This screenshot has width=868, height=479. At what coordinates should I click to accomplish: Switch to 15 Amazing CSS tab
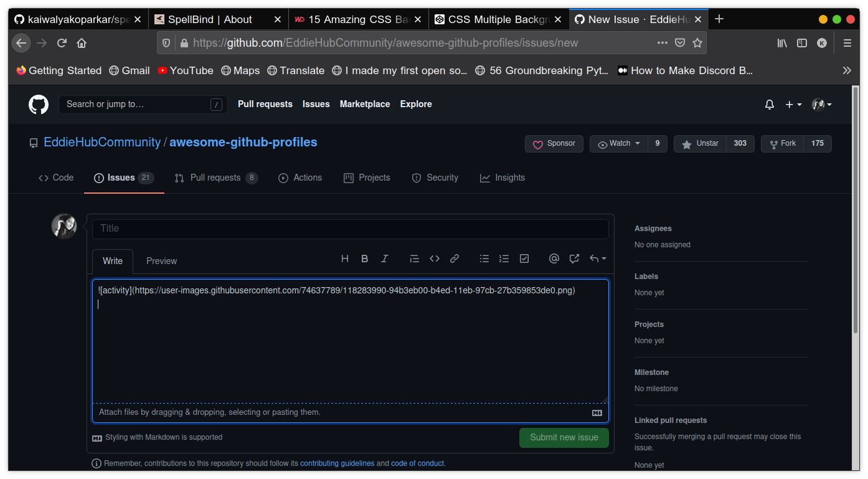[x=359, y=19]
